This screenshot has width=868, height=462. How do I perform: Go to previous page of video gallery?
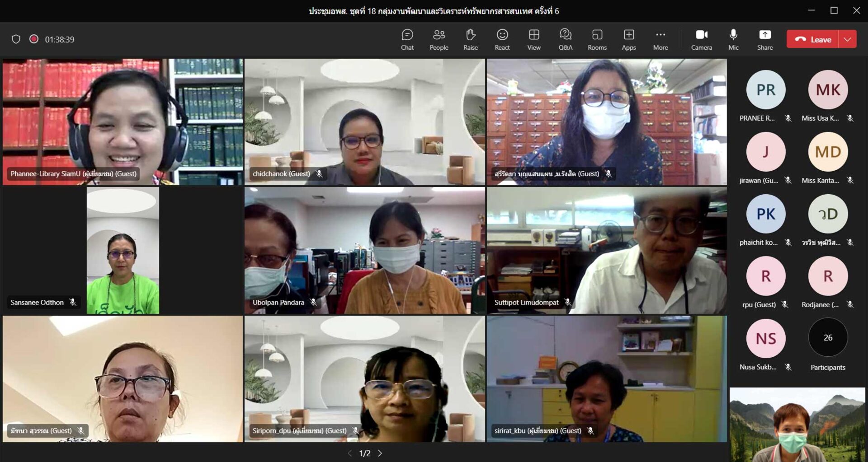[x=349, y=453]
